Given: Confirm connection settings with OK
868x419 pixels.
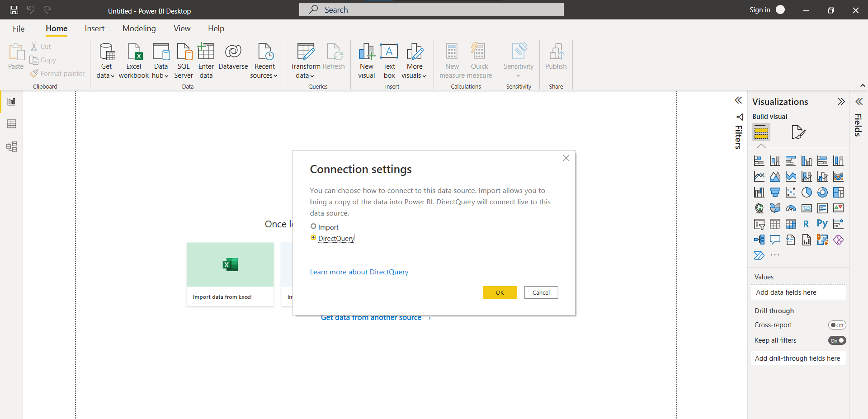Looking at the screenshot, I should tap(500, 292).
